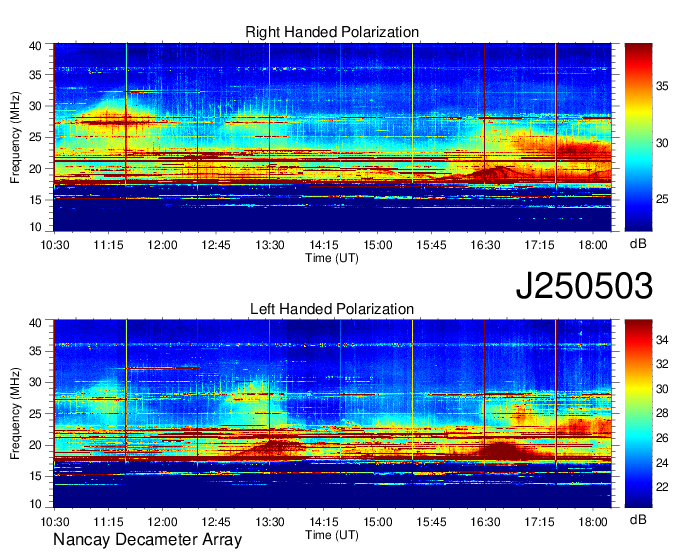Screen dimensions: 680x552
Task: Click 15 MHz frequency tick on Right Handed plot
Action: [35, 200]
